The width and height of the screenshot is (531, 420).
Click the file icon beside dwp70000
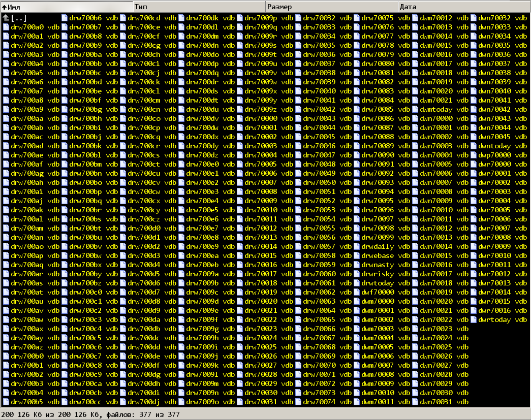[x=474, y=155]
